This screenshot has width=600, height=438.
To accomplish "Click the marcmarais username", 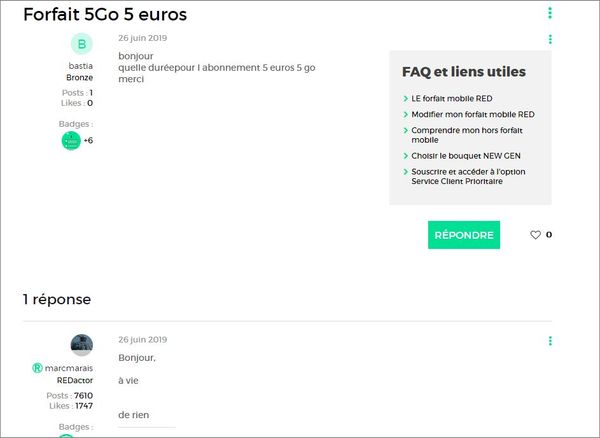I will 69,368.
